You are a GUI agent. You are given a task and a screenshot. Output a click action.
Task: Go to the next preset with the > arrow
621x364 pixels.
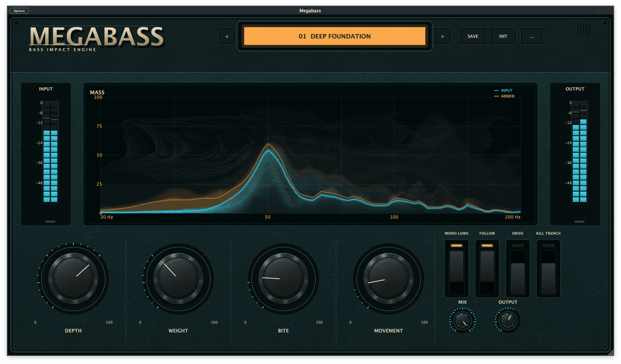pos(442,36)
